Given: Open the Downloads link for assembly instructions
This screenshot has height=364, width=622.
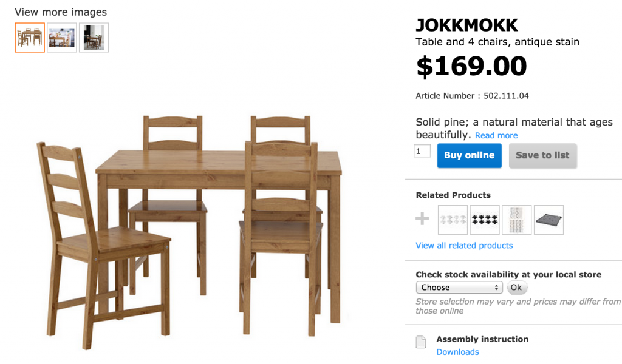Looking at the screenshot, I should point(457,352).
